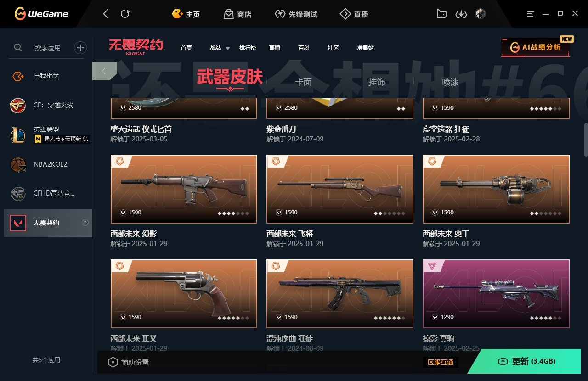The width and height of the screenshot is (588, 381).
Task: Open the 辅助设置 hexagon settings icon
Action: point(113,362)
